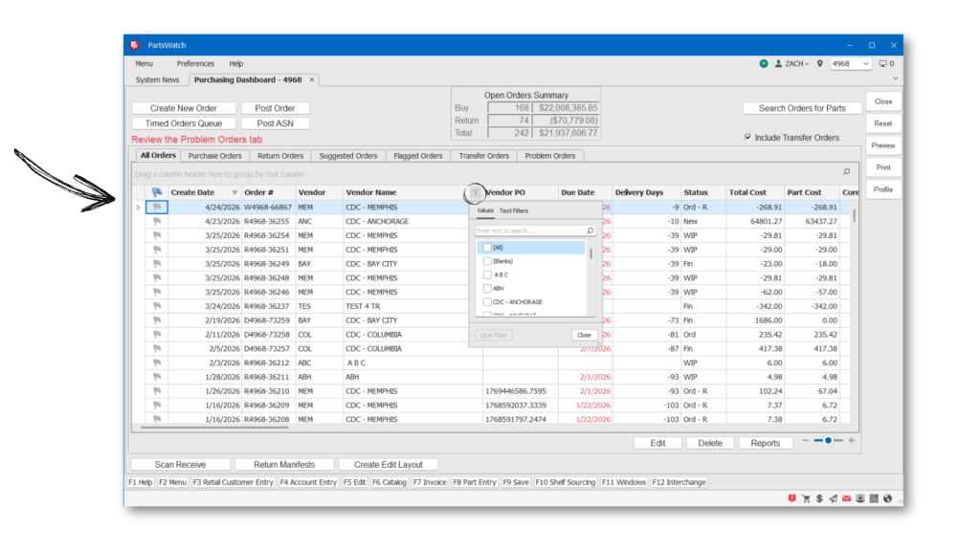
Task: Click the monitor icon showing 0
Action: pyautogui.click(x=883, y=64)
